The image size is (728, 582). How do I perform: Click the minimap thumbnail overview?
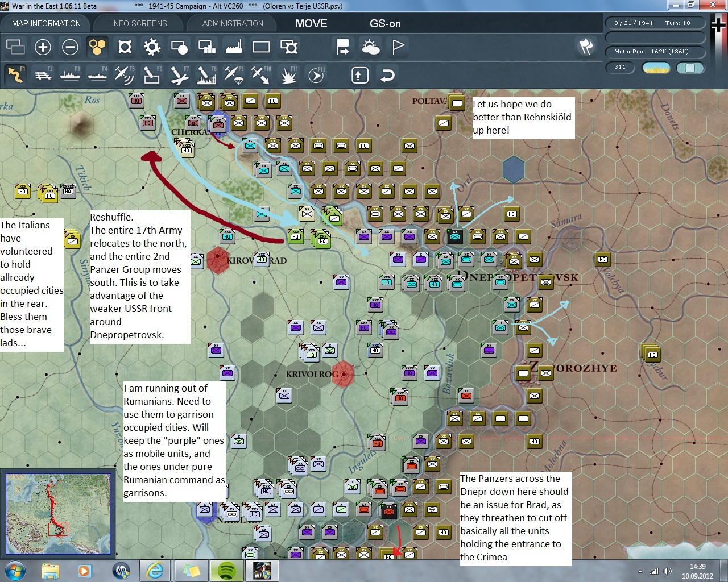point(58,514)
